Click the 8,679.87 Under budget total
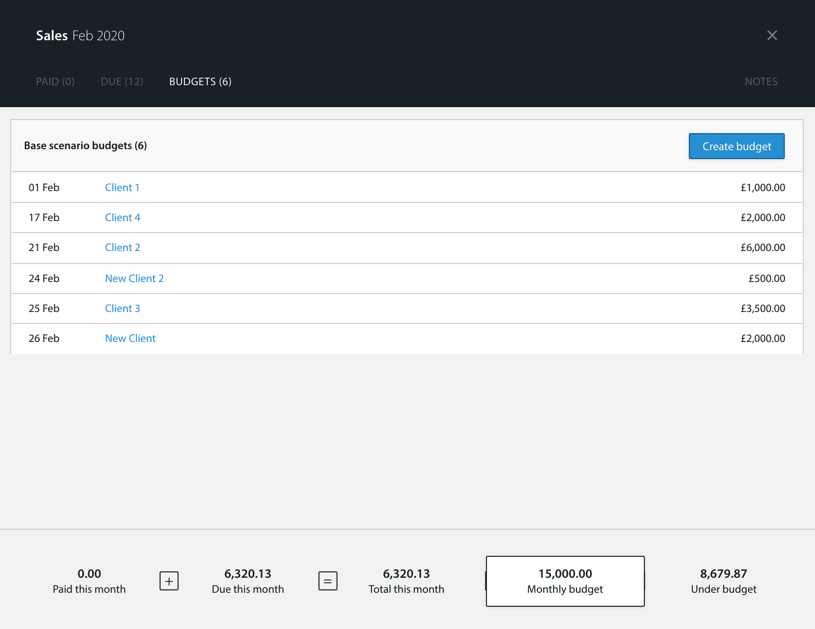This screenshot has height=629, width=815. [x=722, y=573]
